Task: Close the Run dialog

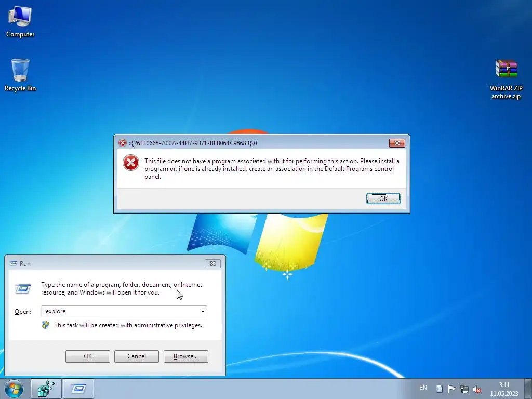Action: [212, 263]
